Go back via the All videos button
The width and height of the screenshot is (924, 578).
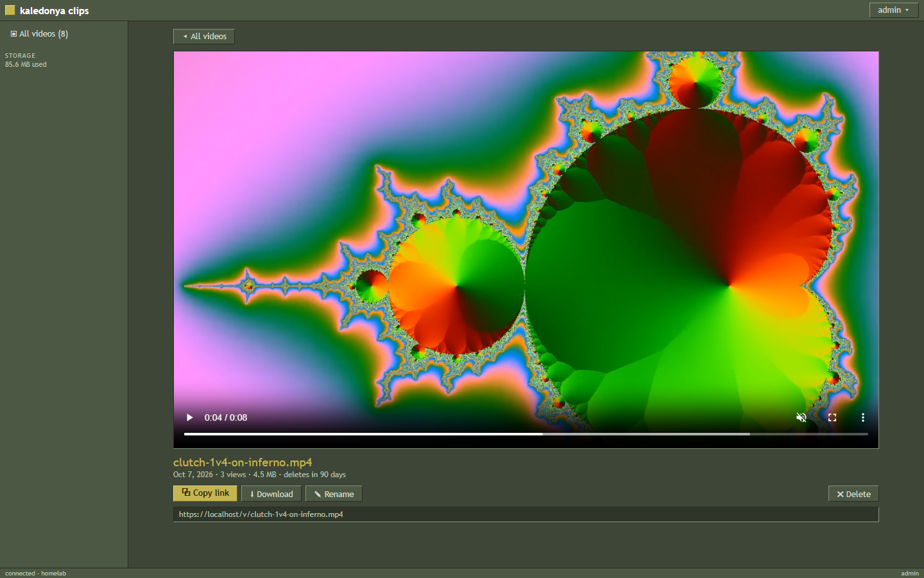204,37
